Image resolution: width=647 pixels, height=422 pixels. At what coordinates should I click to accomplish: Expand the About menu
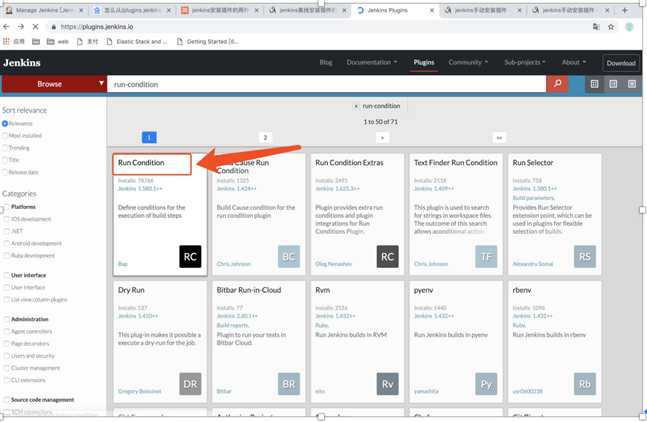[x=574, y=62]
